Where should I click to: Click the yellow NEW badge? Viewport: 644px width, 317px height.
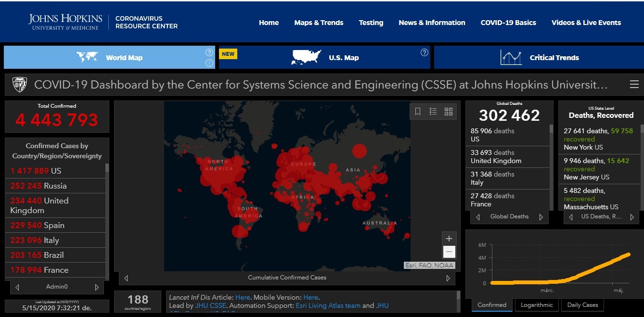pos(228,54)
